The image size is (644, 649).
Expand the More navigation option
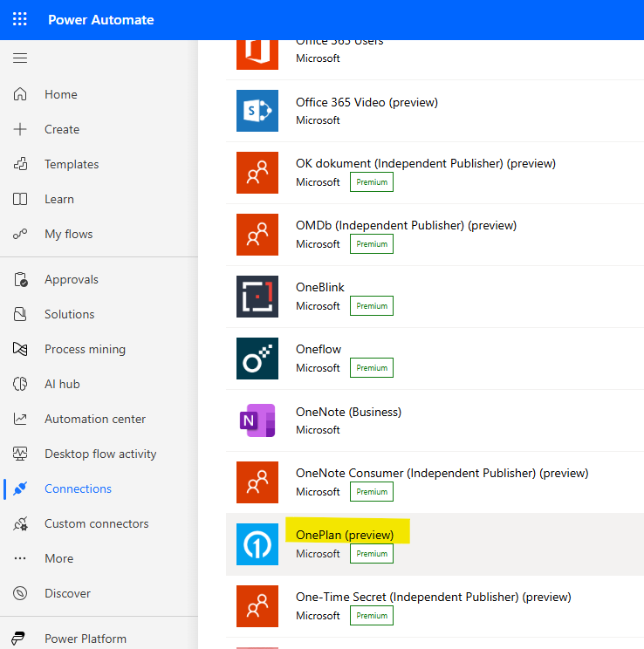pyautogui.click(x=58, y=558)
